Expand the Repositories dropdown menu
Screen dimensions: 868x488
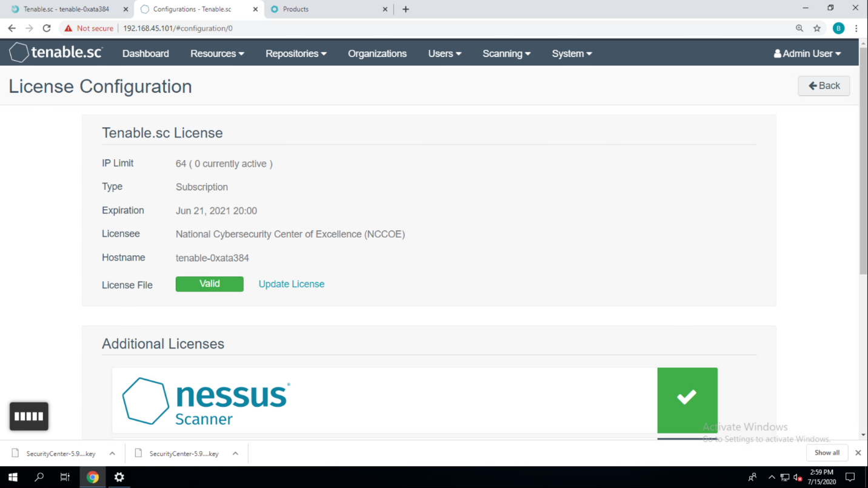point(296,53)
